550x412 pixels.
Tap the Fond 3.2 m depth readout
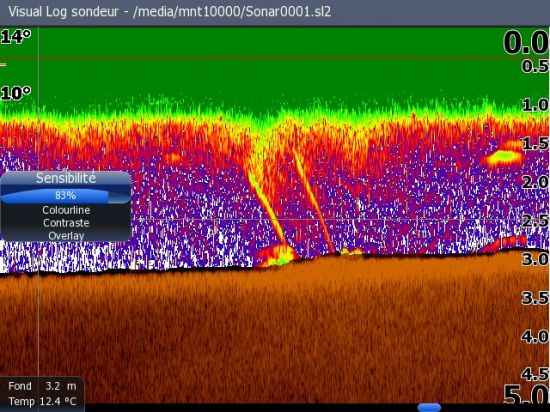[42, 386]
